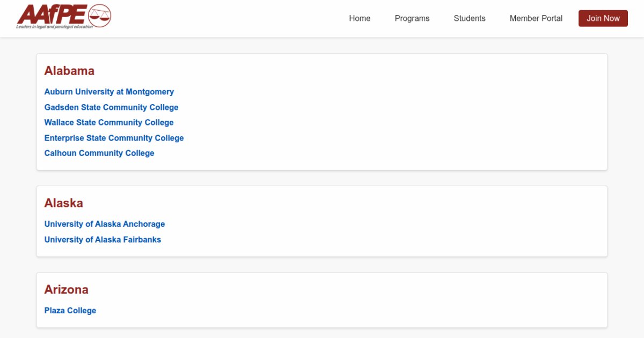Viewport: 644px width, 338px height.
Task: Open the Programs menu item
Action: click(x=412, y=18)
